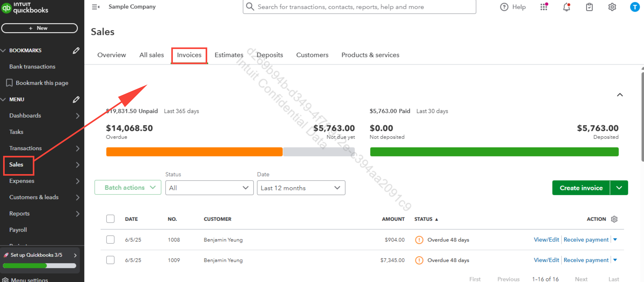The image size is (644, 282).
Task: Click the Create invoice button
Action: pyautogui.click(x=581, y=188)
